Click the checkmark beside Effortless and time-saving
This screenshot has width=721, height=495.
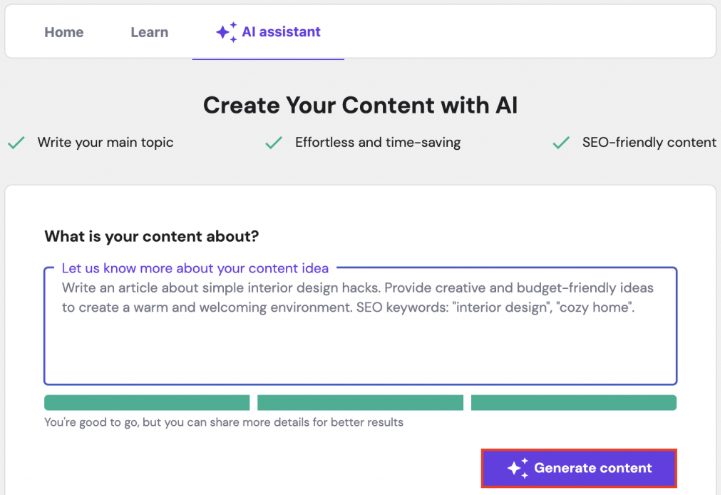click(x=274, y=143)
